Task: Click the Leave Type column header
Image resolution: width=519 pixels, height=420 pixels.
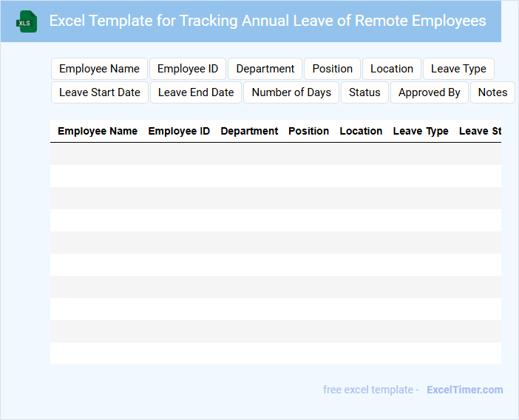Action: (x=421, y=131)
